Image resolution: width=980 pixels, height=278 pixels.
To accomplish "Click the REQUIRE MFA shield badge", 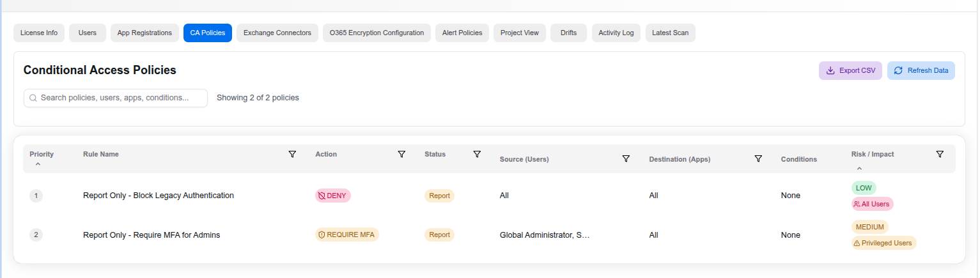I will (347, 235).
